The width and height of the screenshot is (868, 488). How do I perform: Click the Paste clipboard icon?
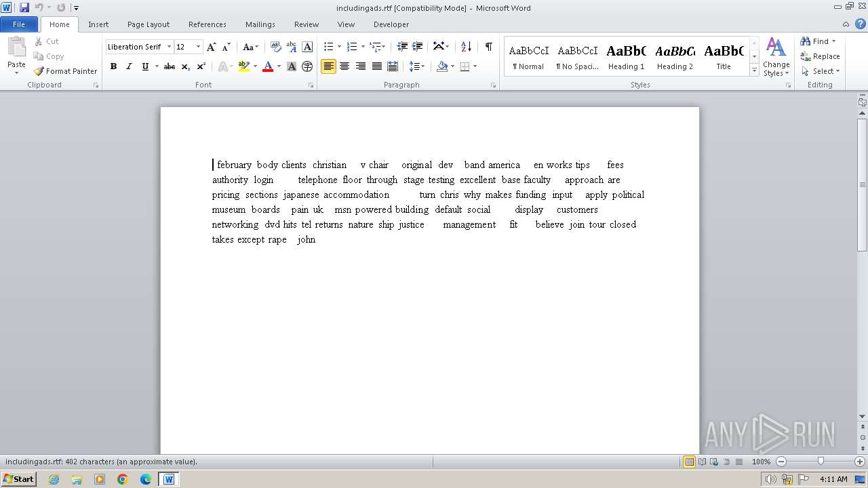[x=16, y=47]
